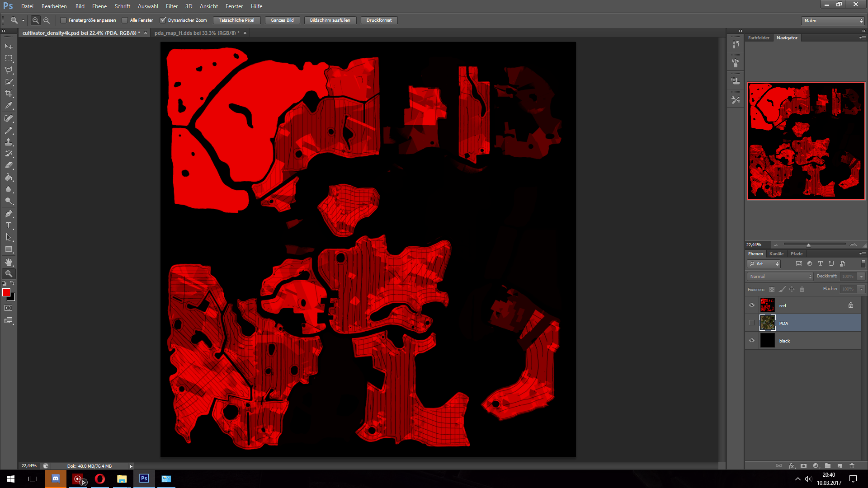Click the Ganzes Bild button
Screen dimensions: 868x488
282,20
